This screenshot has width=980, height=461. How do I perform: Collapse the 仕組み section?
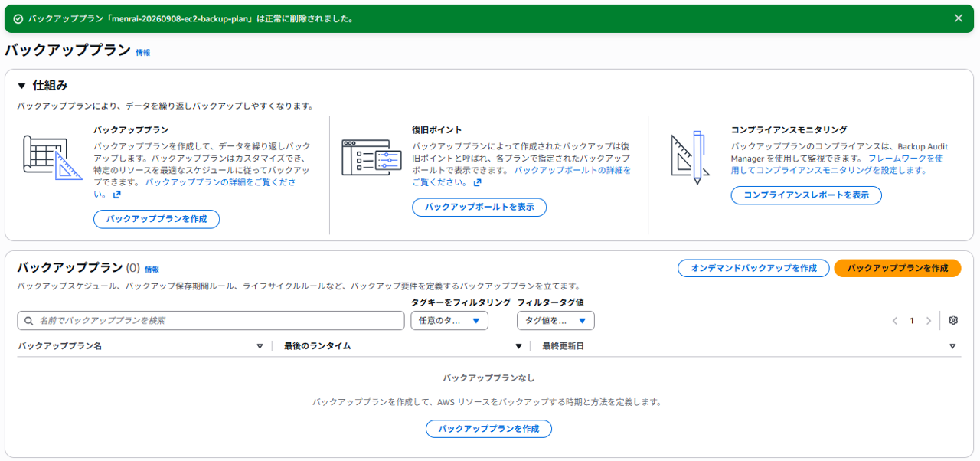click(21, 86)
